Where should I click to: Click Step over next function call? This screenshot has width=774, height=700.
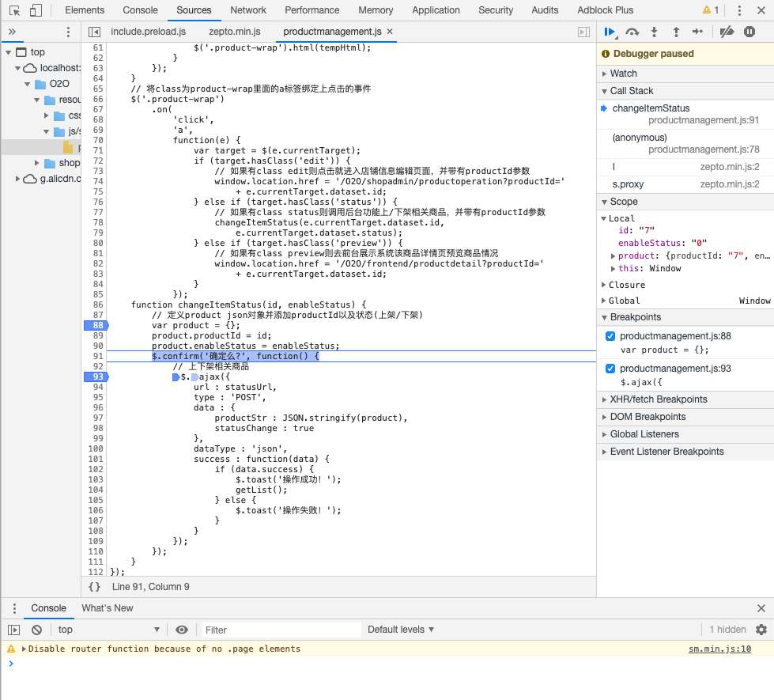coord(632,32)
